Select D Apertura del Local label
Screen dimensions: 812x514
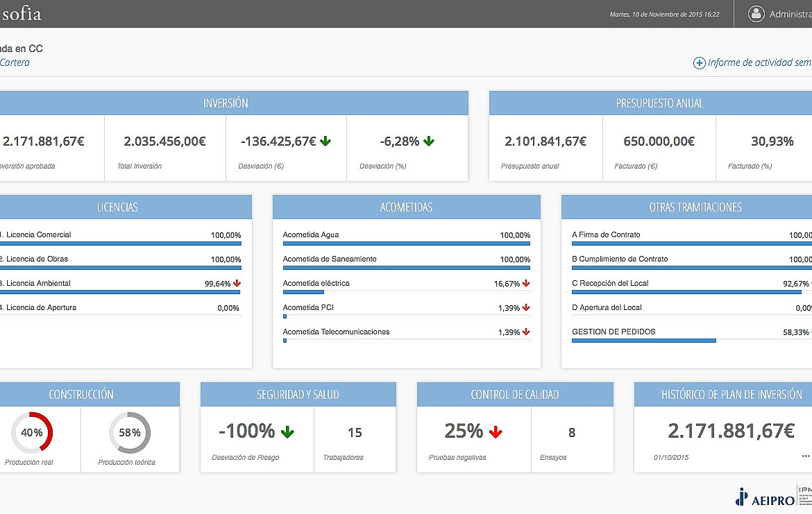click(x=607, y=307)
